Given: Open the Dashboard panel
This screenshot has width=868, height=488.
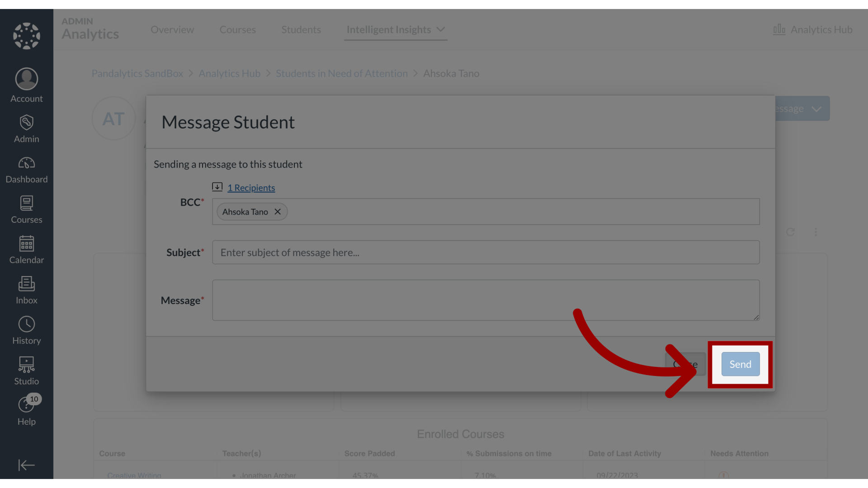Looking at the screenshot, I should click(26, 169).
